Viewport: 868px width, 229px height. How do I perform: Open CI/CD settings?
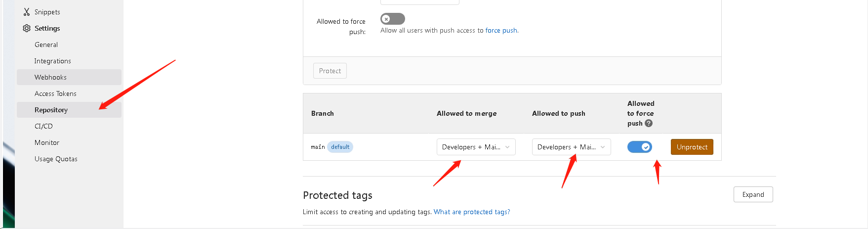(x=43, y=126)
